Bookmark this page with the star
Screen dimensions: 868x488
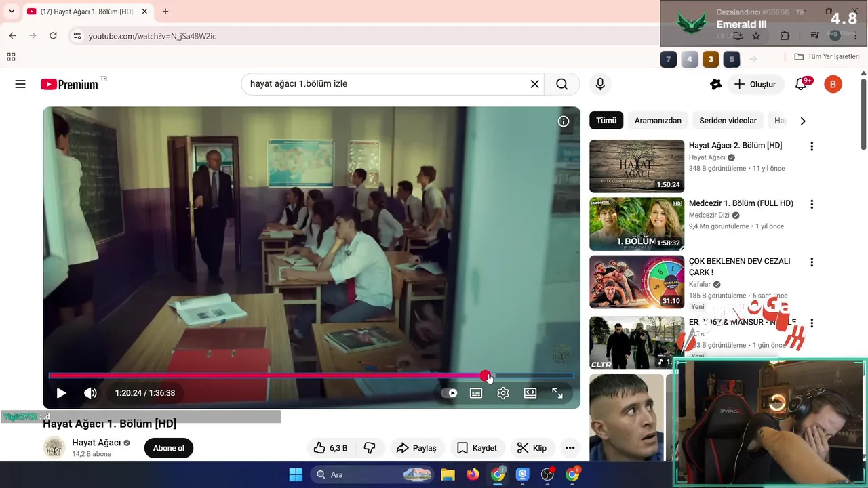point(757,36)
